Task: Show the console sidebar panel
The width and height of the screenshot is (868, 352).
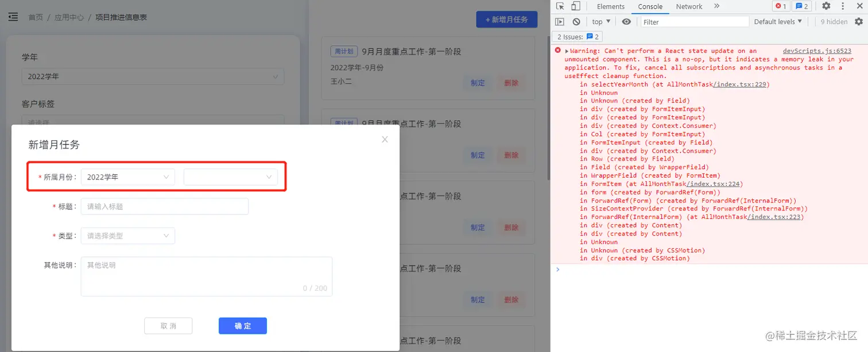Action: (559, 21)
